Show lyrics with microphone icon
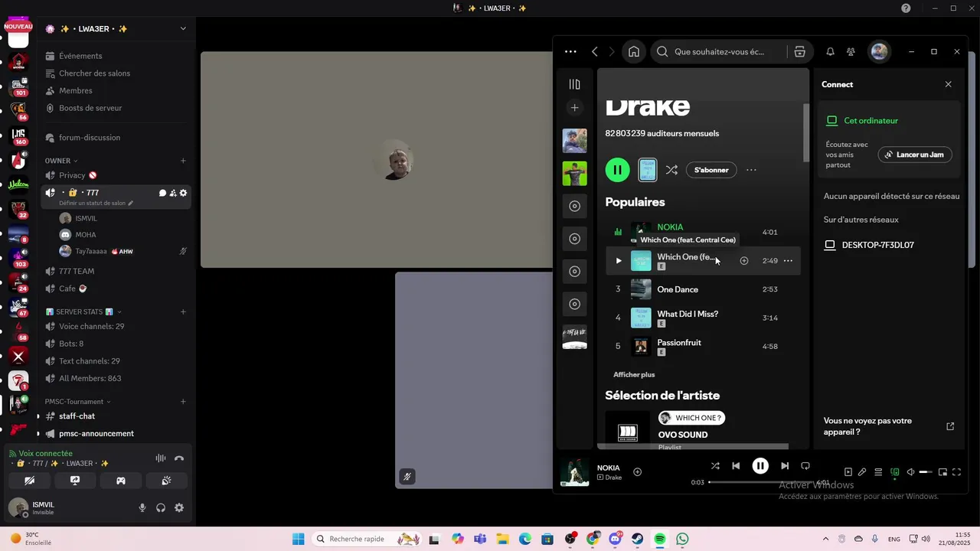This screenshot has width=980, height=551. [862, 472]
